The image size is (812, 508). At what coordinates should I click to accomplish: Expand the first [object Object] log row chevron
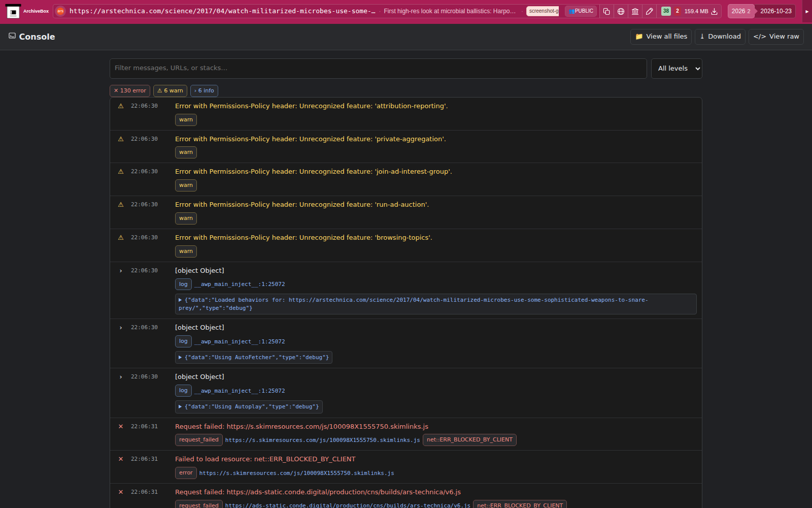(121, 271)
